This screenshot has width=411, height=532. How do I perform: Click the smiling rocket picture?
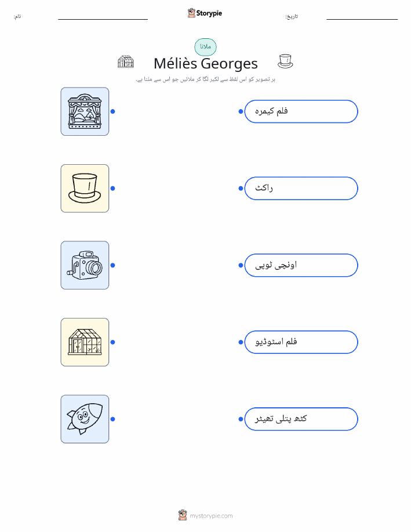click(x=85, y=419)
